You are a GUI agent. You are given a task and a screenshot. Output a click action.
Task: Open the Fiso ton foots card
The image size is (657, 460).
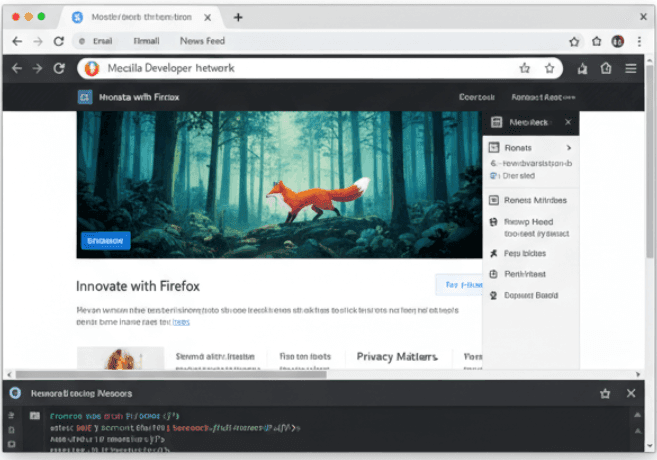305,357
